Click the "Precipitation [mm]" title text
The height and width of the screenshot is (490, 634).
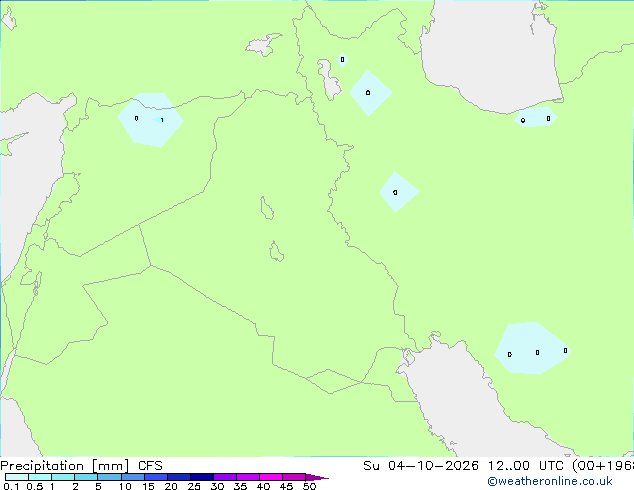[65, 466]
